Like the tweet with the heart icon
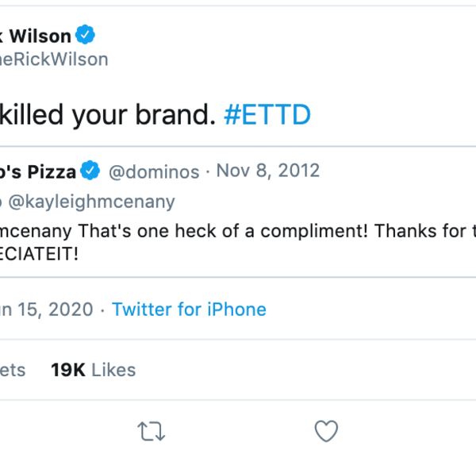 326,431
